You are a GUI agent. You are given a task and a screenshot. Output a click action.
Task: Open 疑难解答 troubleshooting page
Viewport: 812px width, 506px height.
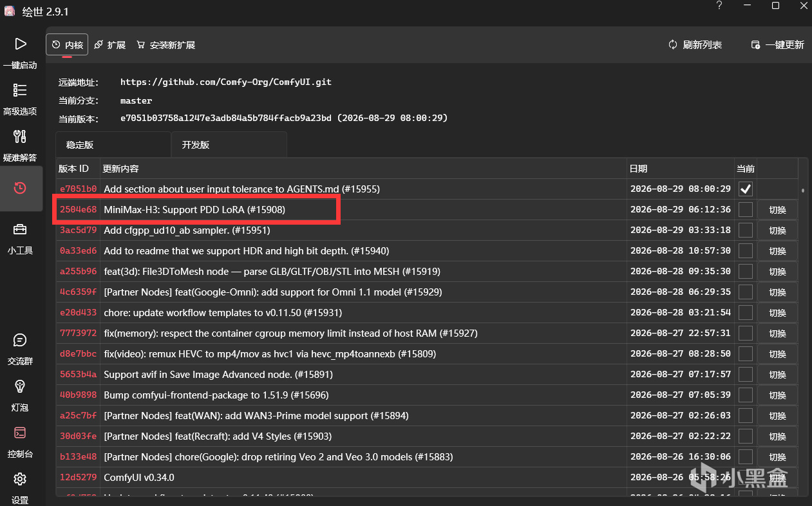[x=20, y=146]
